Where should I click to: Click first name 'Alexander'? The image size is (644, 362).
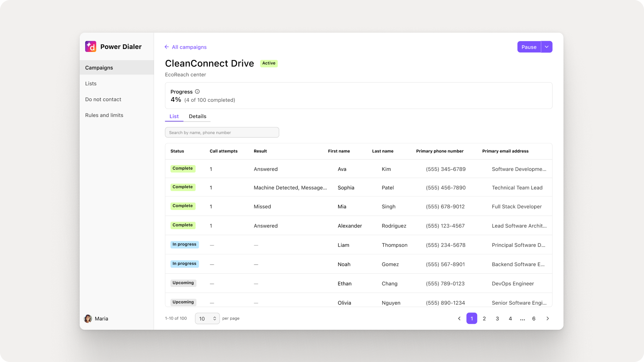tap(350, 226)
